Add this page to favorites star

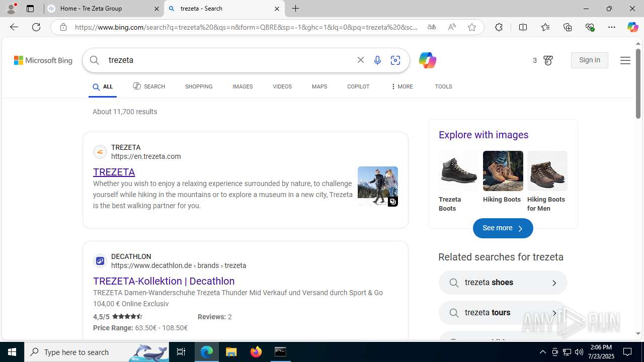[x=472, y=27]
